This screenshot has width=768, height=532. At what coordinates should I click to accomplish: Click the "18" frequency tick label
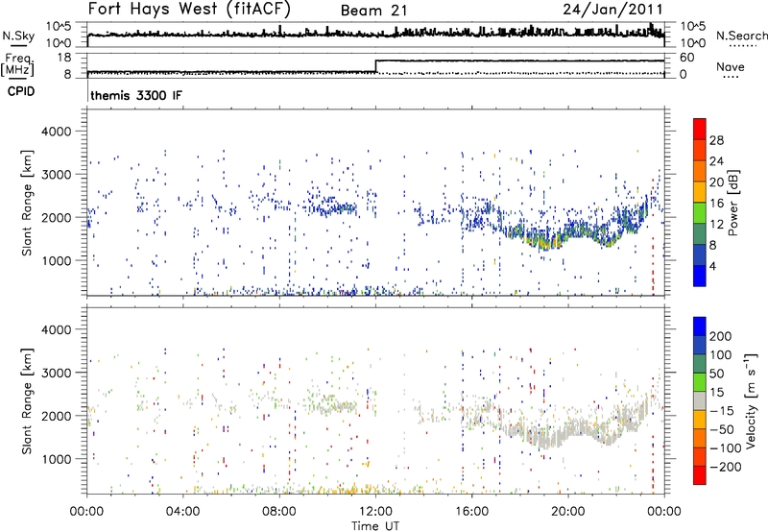[64, 57]
